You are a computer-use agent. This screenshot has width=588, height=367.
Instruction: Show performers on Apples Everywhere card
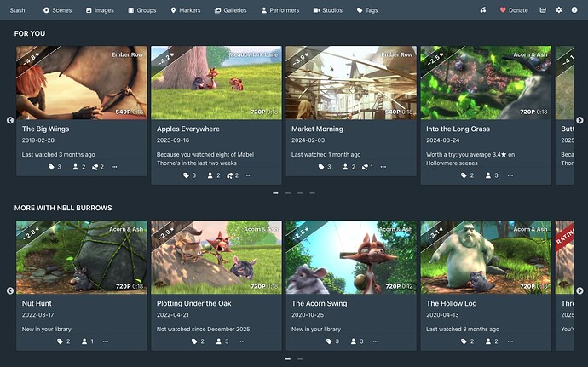213,175
